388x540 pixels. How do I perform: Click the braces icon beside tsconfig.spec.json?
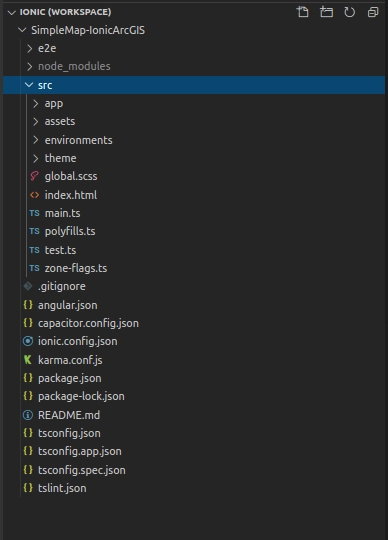[x=28, y=470]
